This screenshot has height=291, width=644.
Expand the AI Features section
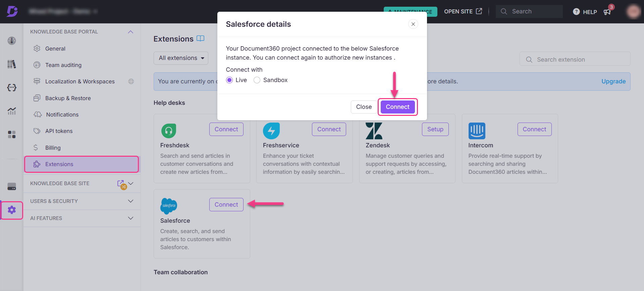(131, 218)
